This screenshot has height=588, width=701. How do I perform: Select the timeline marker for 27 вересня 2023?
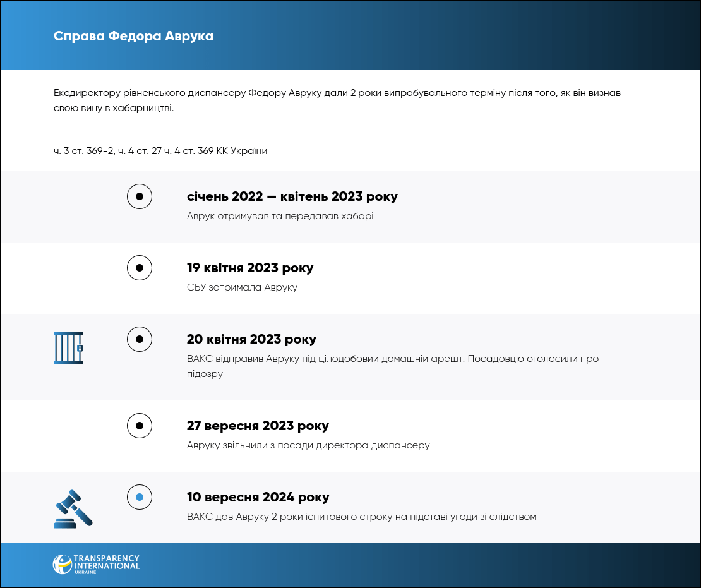[140, 426]
